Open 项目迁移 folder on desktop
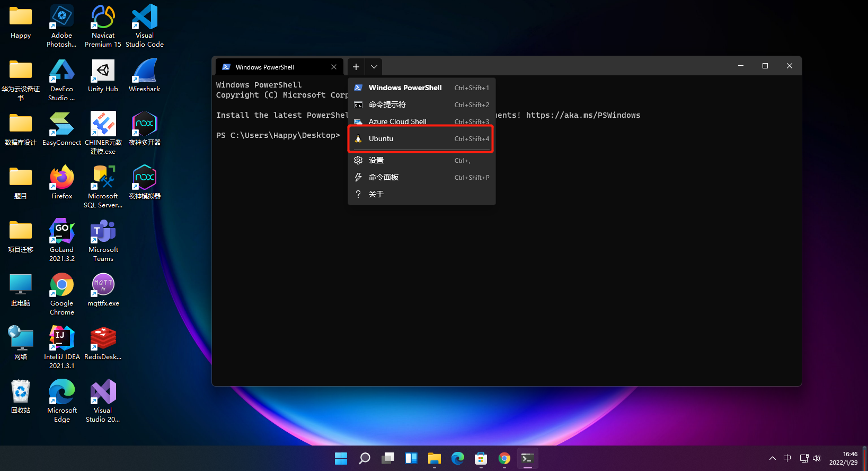Viewport: 868px width, 471px height. (21, 236)
